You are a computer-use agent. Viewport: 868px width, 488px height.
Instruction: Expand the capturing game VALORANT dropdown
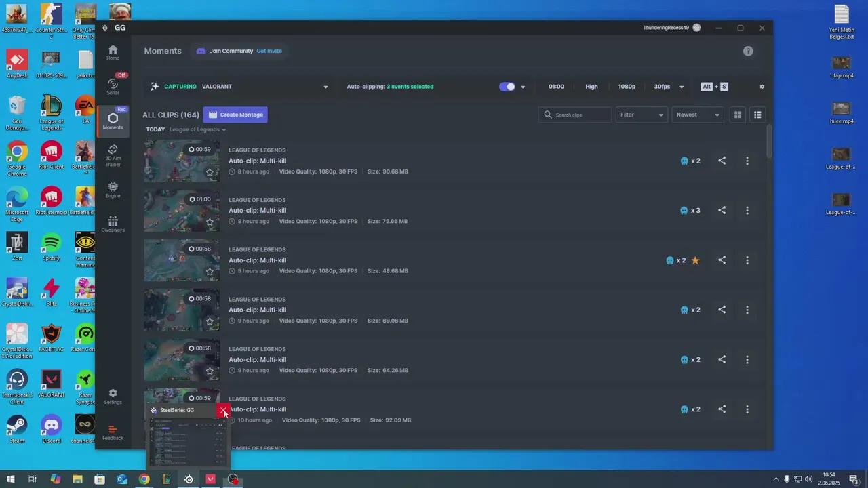(325, 87)
